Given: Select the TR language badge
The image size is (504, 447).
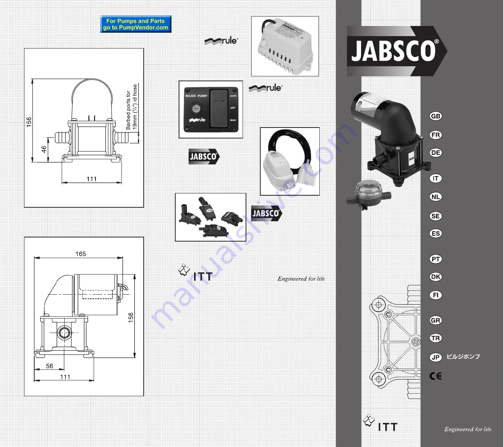Looking at the screenshot, I should click(x=436, y=338).
